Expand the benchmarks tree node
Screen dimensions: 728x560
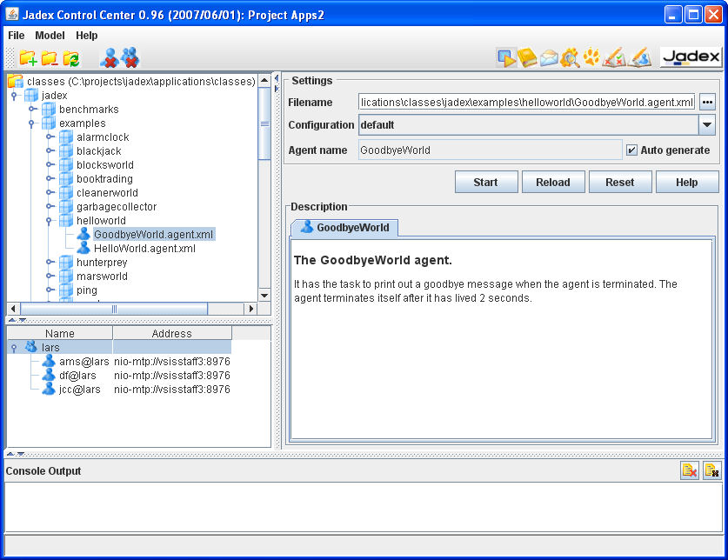tap(32, 109)
